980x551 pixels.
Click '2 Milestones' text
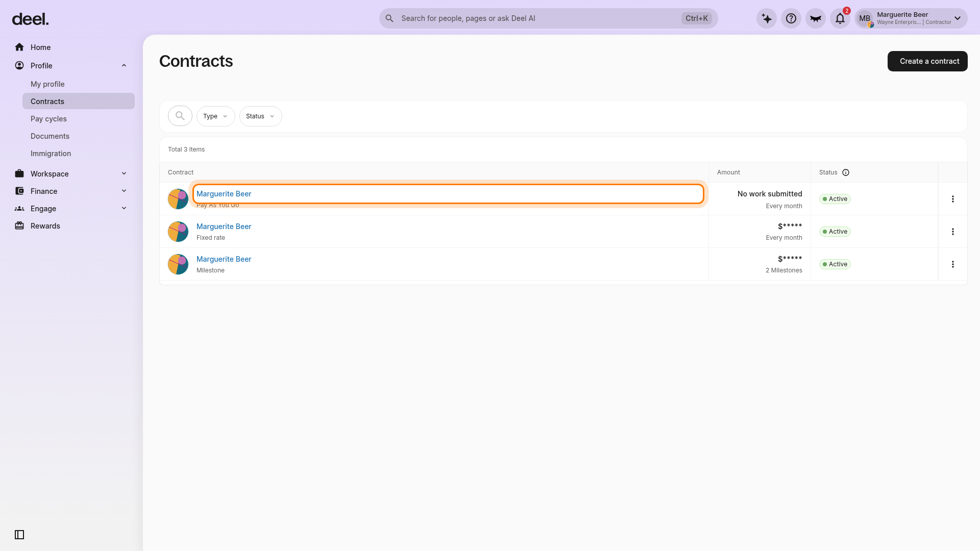(784, 270)
